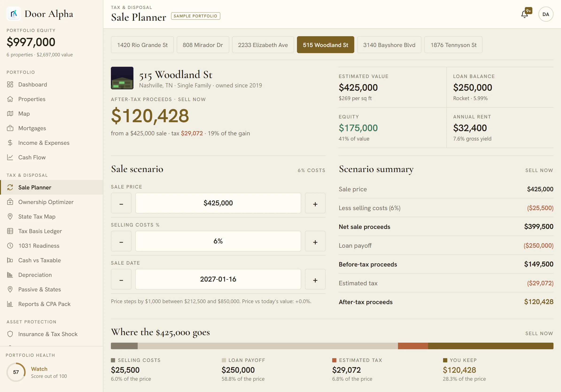Select the 1420 Rio Grande St tab

[142, 45]
